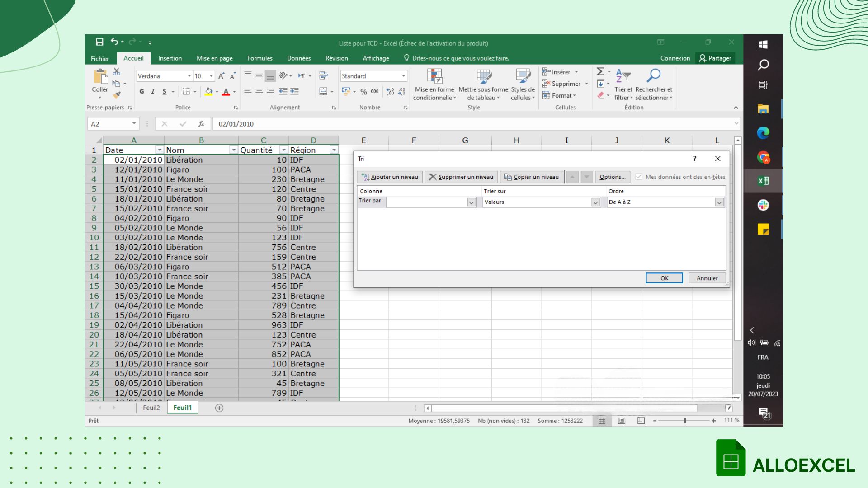Select the Ordre De A à Z dropdown
This screenshot has width=868, height=488.
click(665, 202)
